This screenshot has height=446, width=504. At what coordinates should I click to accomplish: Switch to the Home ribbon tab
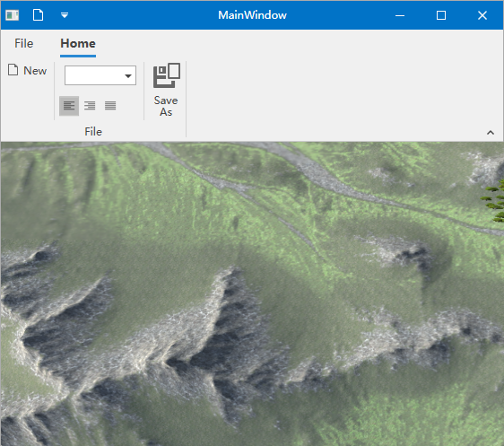coord(78,43)
